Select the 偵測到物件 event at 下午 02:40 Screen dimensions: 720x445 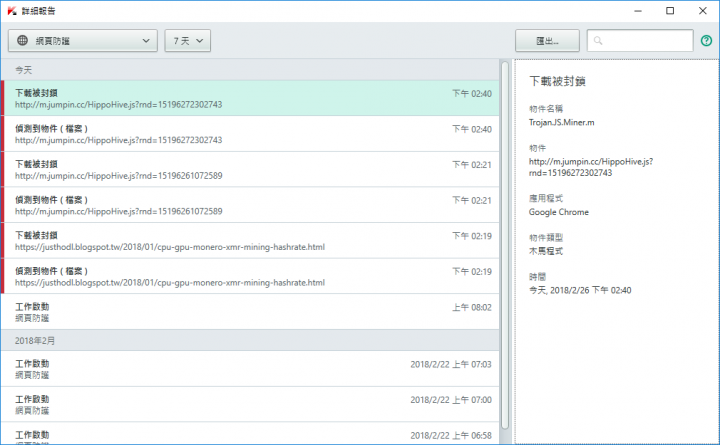(x=250, y=134)
